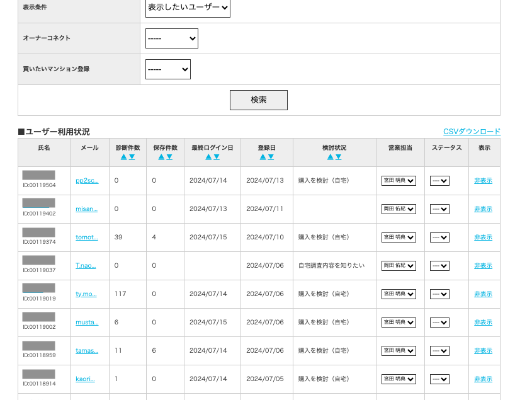Viewport: 532px width, 400px height.
Task: Open the tomot... email link
Action: (87, 237)
